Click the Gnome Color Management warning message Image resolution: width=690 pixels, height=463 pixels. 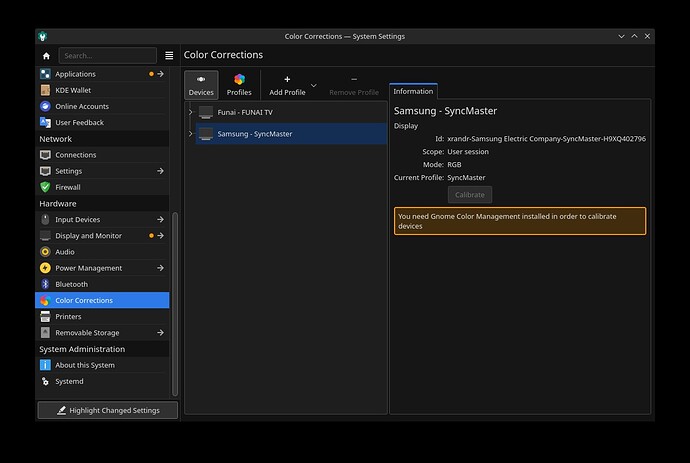[520, 221]
